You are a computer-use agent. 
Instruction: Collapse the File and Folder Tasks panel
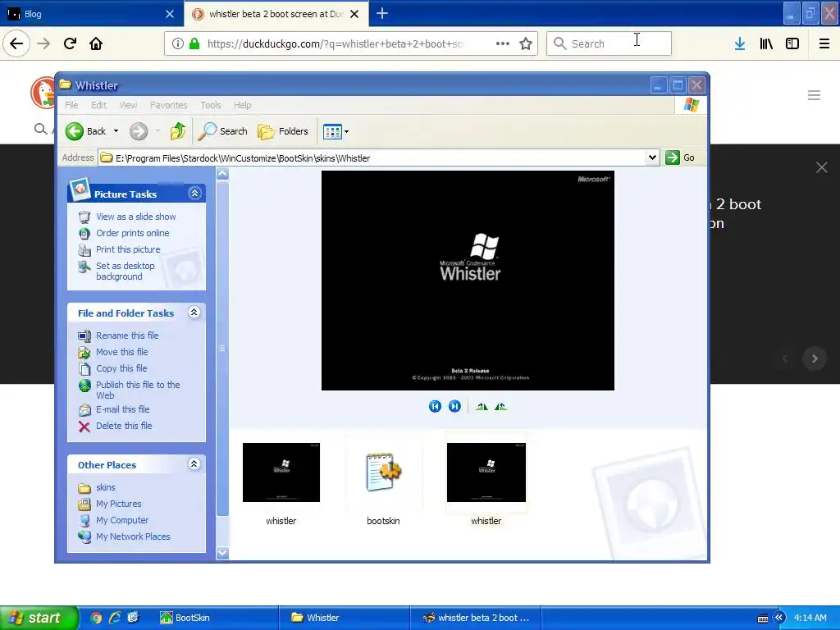tap(194, 313)
